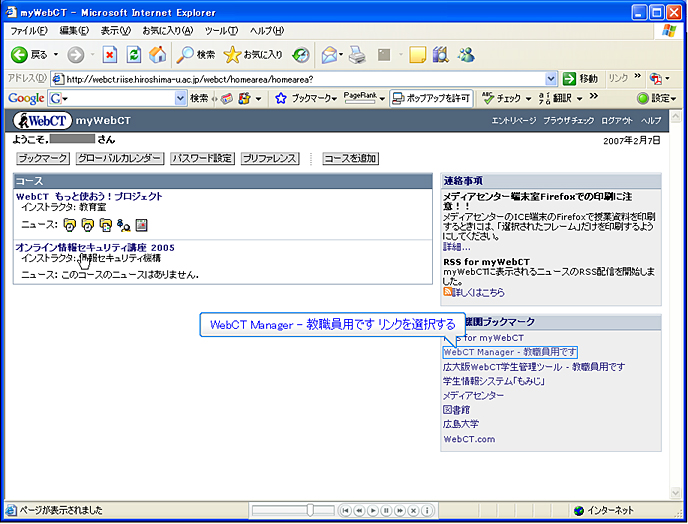Click the エントリページ link in header
The width and height of the screenshot is (688, 524).
click(513, 121)
